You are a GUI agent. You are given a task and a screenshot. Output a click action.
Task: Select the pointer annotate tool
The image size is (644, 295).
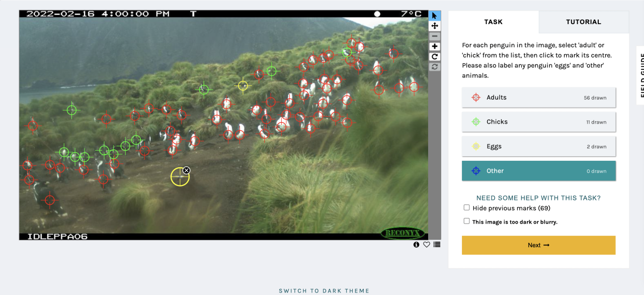tap(435, 16)
